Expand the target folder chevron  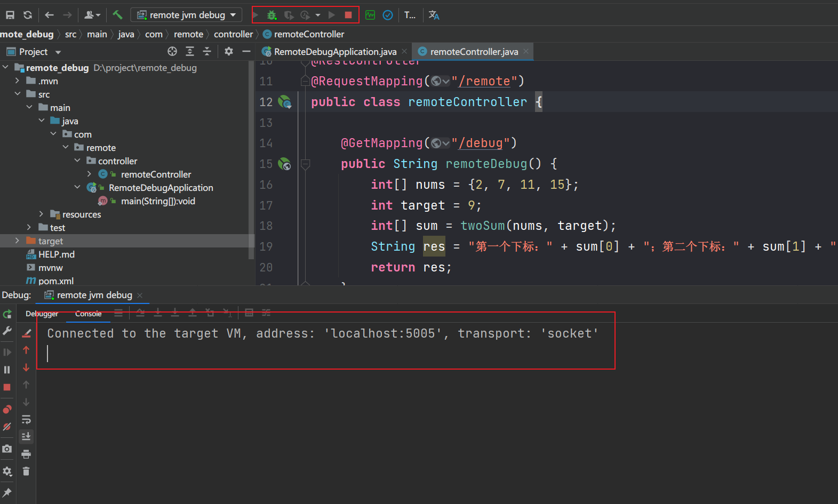tap(18, 241)
